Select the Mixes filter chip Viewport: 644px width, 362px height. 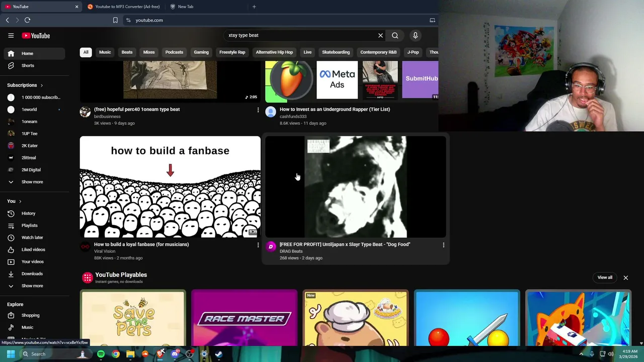pos(149,52)
